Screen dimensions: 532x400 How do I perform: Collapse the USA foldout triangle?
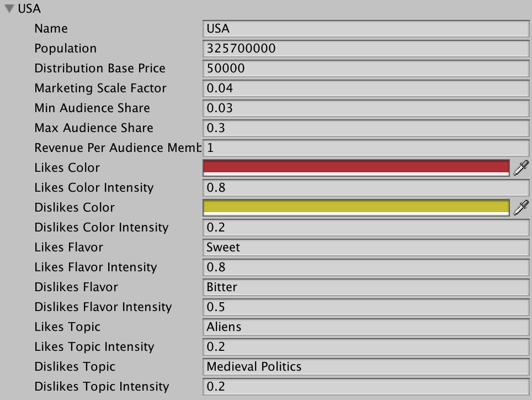point(8,9)
